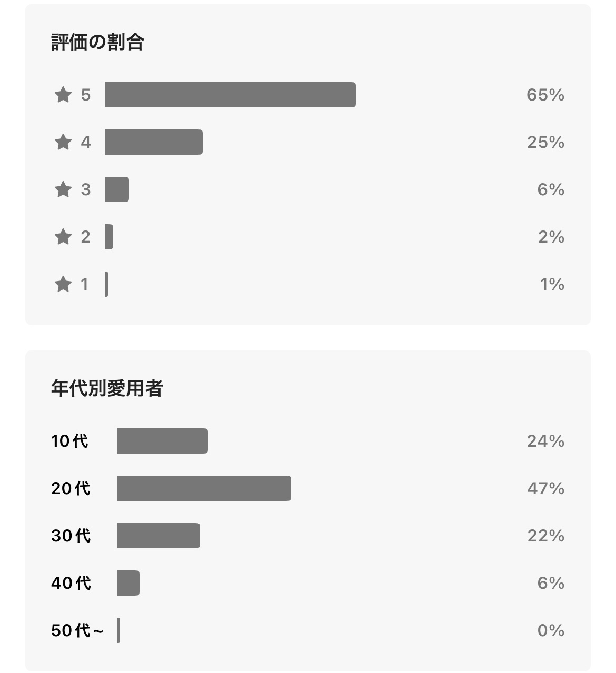
Task: Click the 30代 age group bar
Action: (158, 536)
